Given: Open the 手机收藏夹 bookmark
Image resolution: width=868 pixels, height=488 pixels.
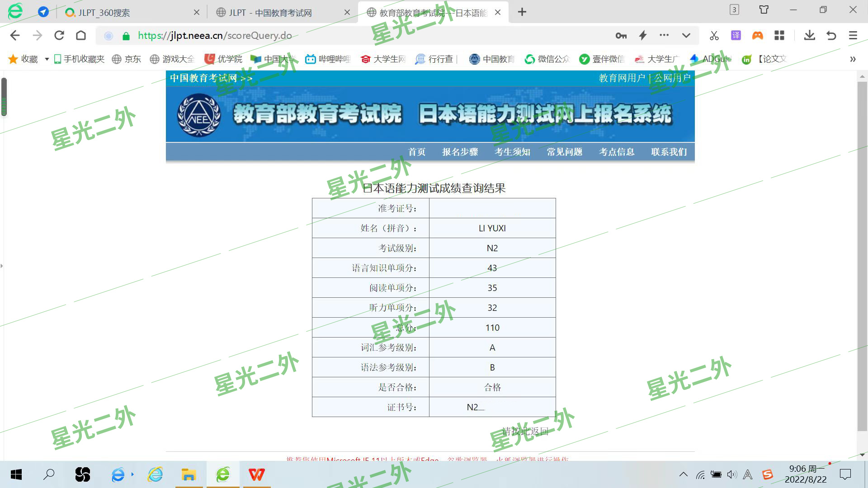Looking at the screenshot, I should coord(79,59).
